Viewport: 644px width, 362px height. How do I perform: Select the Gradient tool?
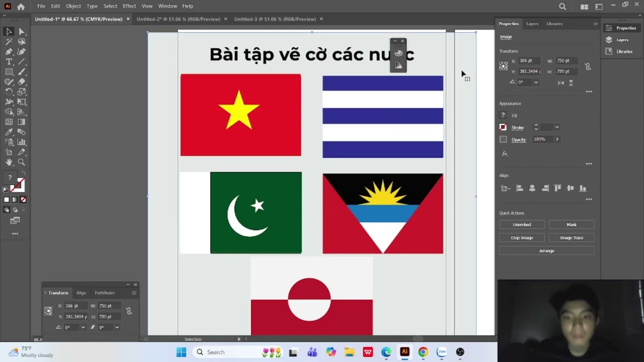point(22,122)
